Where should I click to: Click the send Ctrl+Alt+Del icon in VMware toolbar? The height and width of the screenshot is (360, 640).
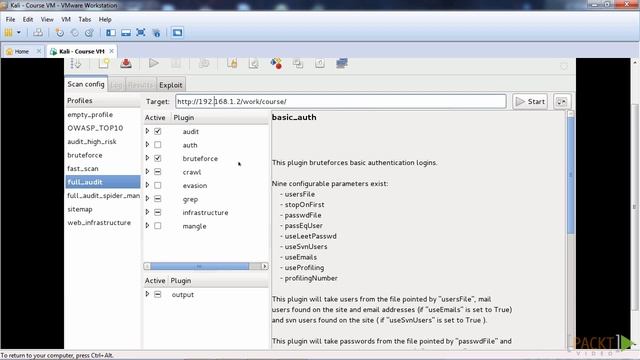click(x=38, y=33)
